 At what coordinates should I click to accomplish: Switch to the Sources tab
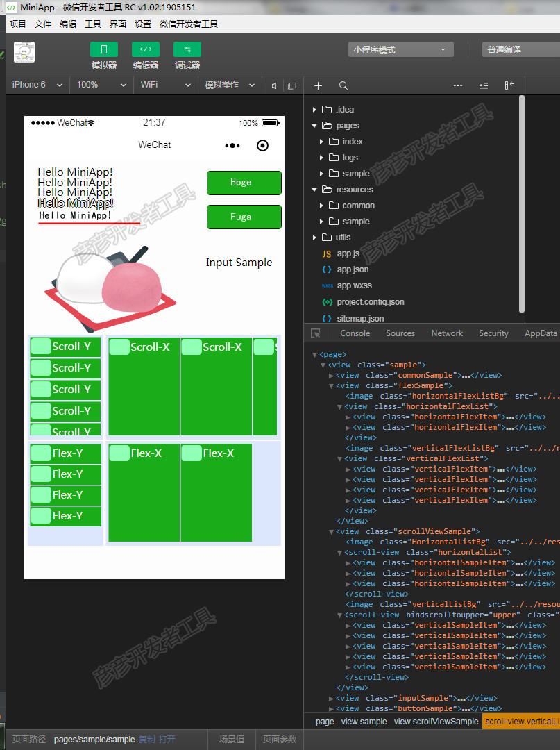point(400,333)
